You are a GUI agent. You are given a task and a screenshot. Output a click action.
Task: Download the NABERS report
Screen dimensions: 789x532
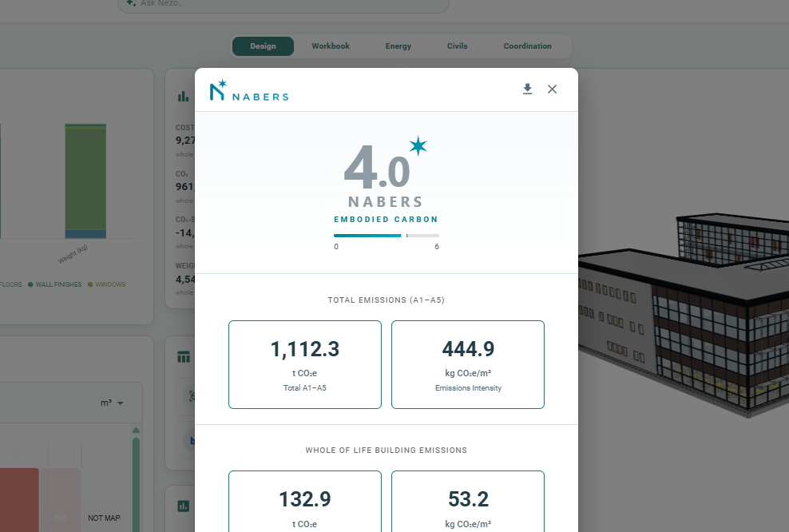pyautogui.click(x=527, y=89)
